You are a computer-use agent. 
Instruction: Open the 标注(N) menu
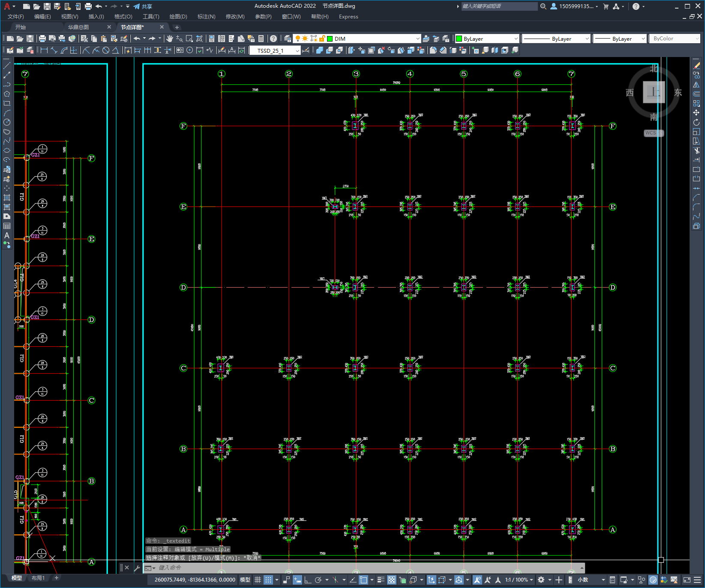pos(206,17)
